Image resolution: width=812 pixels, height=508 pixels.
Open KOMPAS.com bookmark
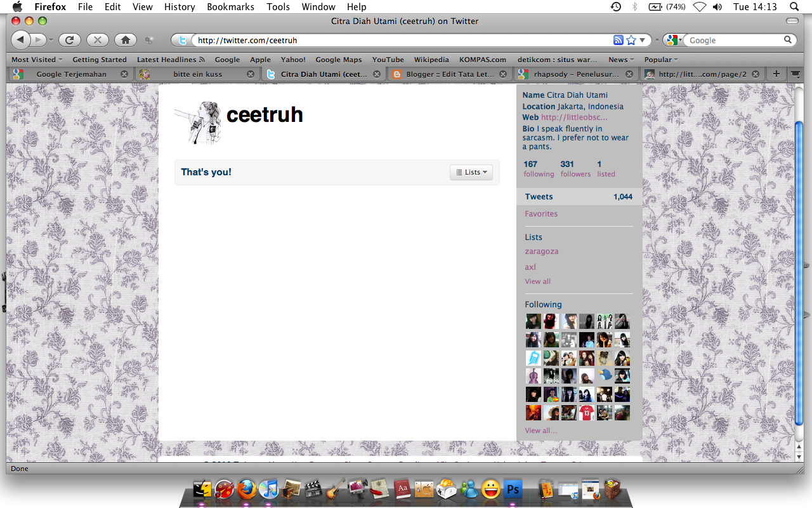(483, 60)
